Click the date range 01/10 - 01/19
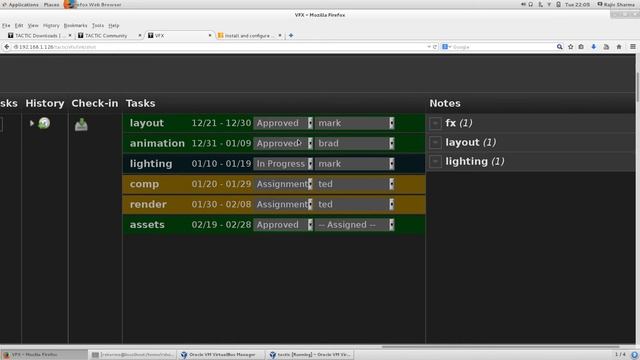The height and width of the screenshot is (360, 640). click(221, 164)
